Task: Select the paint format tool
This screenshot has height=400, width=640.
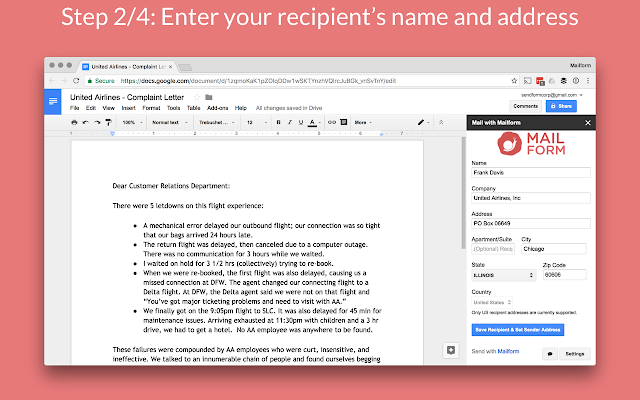Action: 109,122
